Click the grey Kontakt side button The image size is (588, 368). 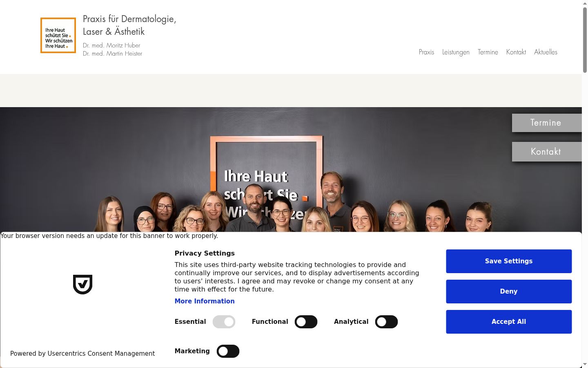547,152
